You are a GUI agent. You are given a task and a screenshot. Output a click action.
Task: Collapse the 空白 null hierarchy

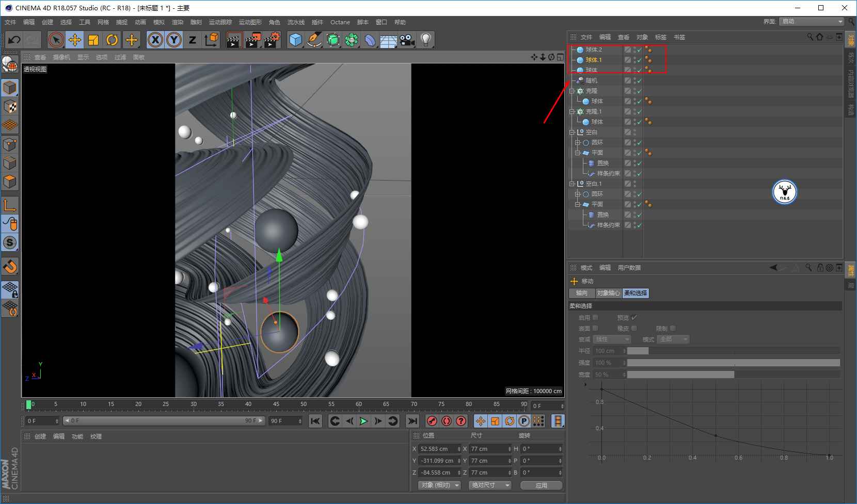point(572,132)
